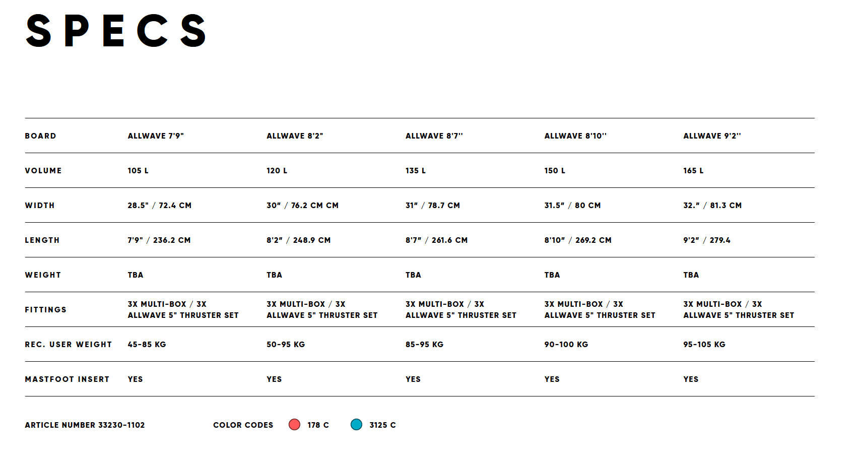The width and height of the screenshot is (868, 465).
Task: Click the ALLWAVE 8'10" column header
Action: [x=575, y=136]
